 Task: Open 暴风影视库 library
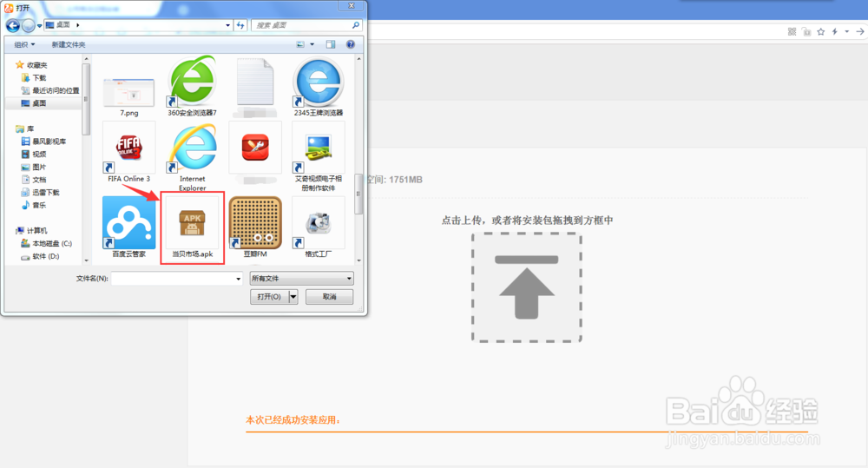click(x=43, y=142)
